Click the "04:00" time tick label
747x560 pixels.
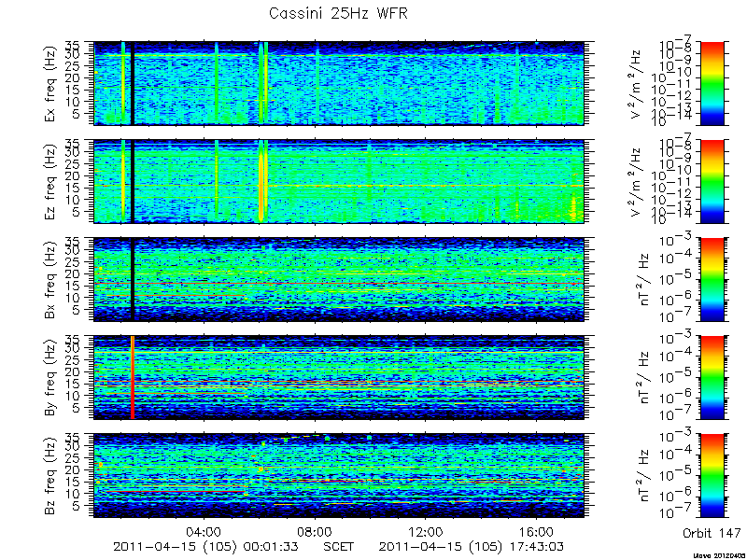pos(204,532)
